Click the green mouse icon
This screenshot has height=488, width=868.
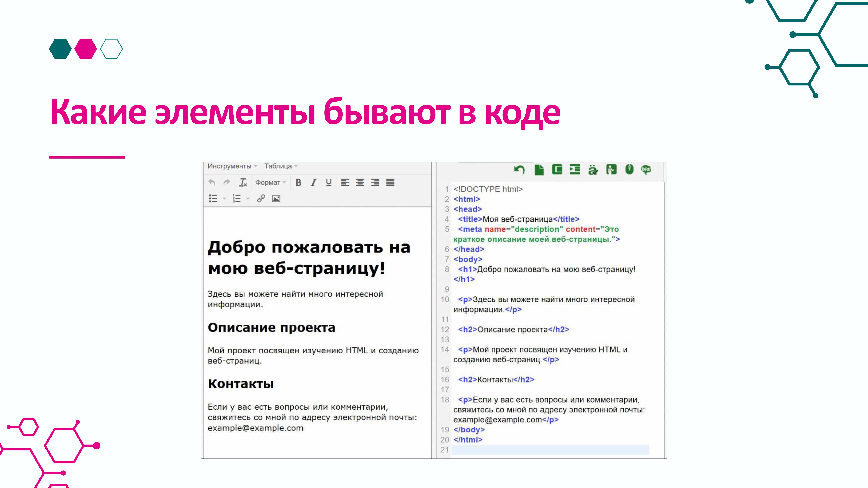point(629,169)
